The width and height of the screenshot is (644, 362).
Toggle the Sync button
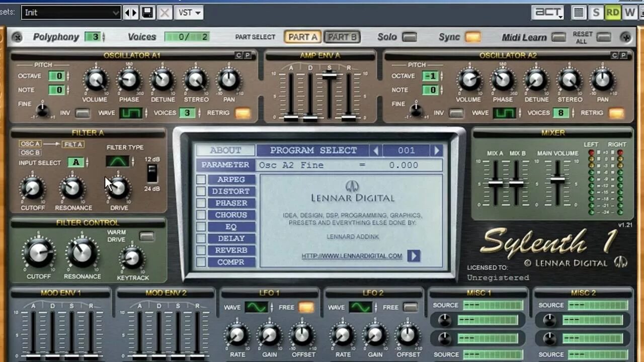pyautogui.click(x=473, y=37)
